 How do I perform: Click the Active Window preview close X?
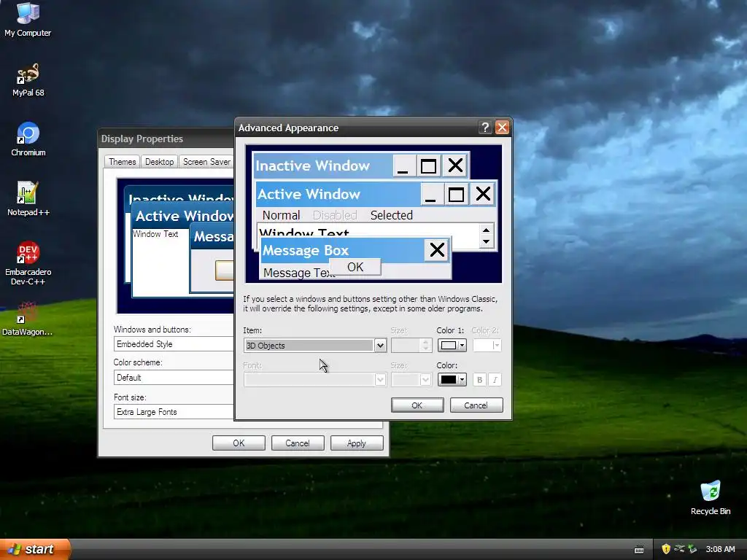(483, 194)
